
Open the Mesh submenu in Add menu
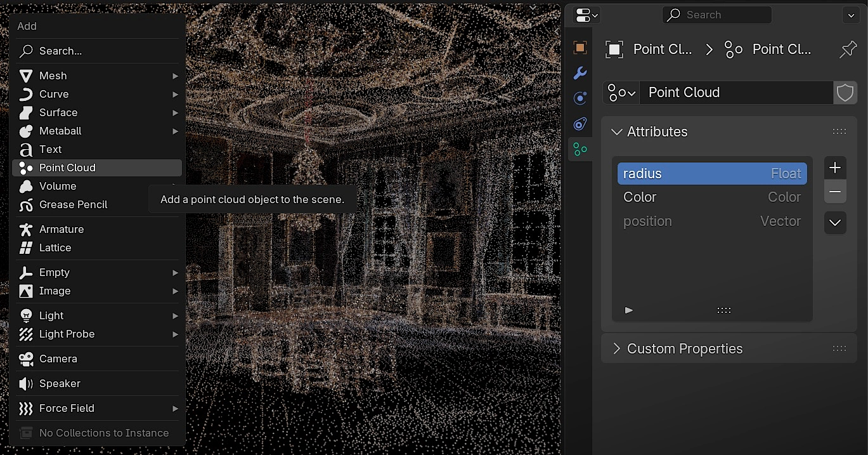tap(54, 76)
